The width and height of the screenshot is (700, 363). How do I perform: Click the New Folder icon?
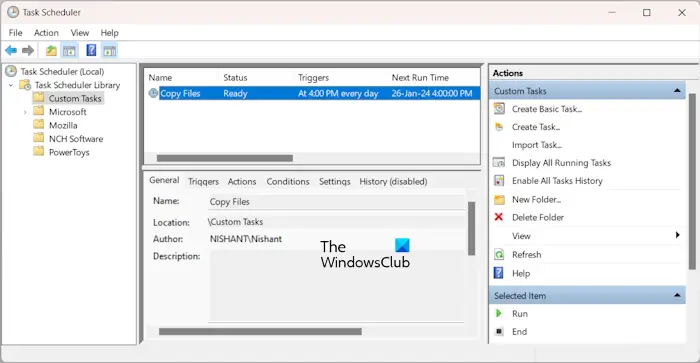point(499,200)
